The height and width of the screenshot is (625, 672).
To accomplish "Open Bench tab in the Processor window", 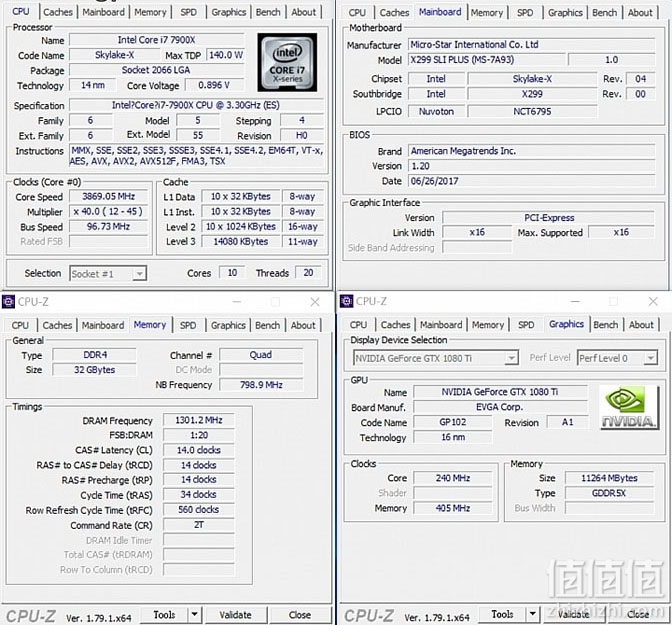I will click(x=268, y=12).
